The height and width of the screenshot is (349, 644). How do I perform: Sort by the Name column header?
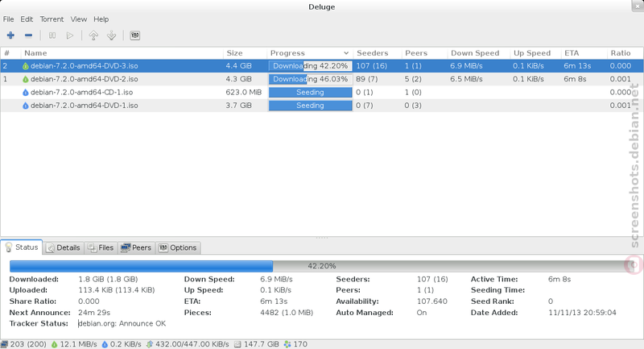(x=122, y=53)
